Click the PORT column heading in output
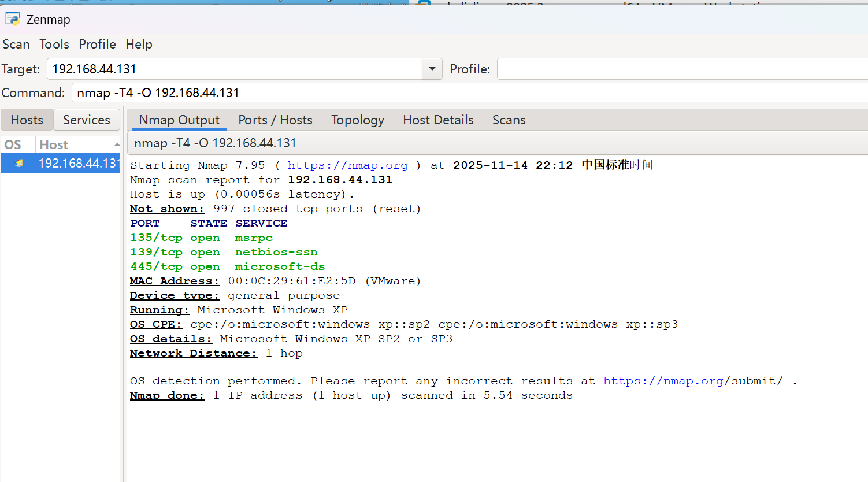 coord(145,223)
